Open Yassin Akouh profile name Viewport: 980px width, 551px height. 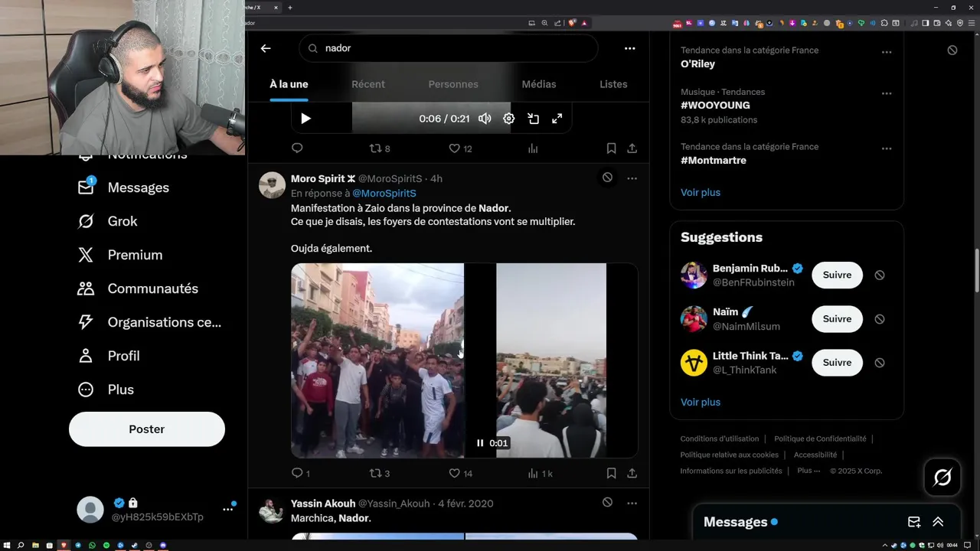pos(323,504)
